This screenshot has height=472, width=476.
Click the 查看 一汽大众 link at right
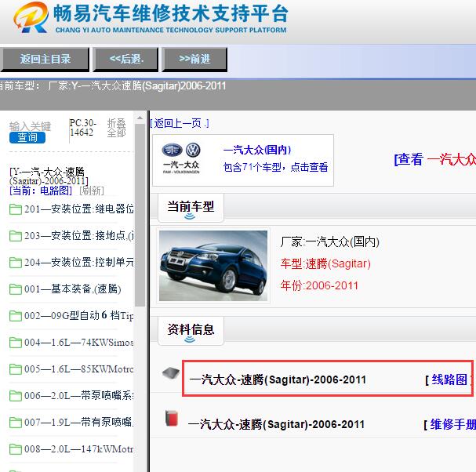click(x=434, y=159)
